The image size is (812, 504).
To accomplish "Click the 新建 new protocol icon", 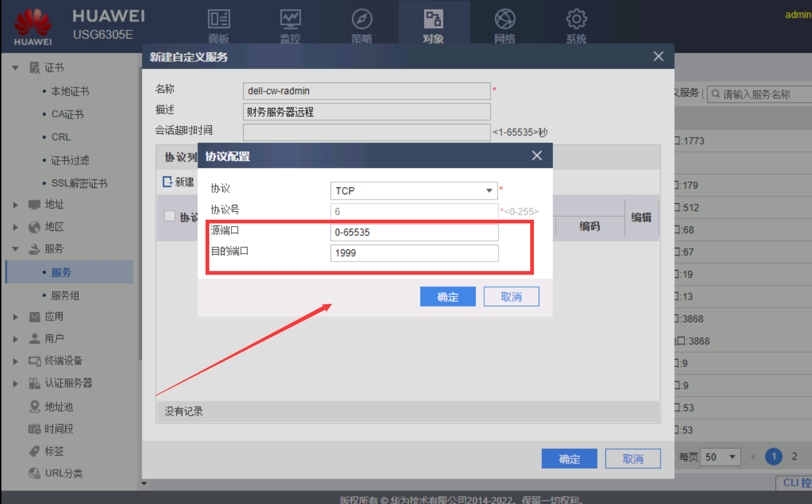I will [x=167, y=182].
